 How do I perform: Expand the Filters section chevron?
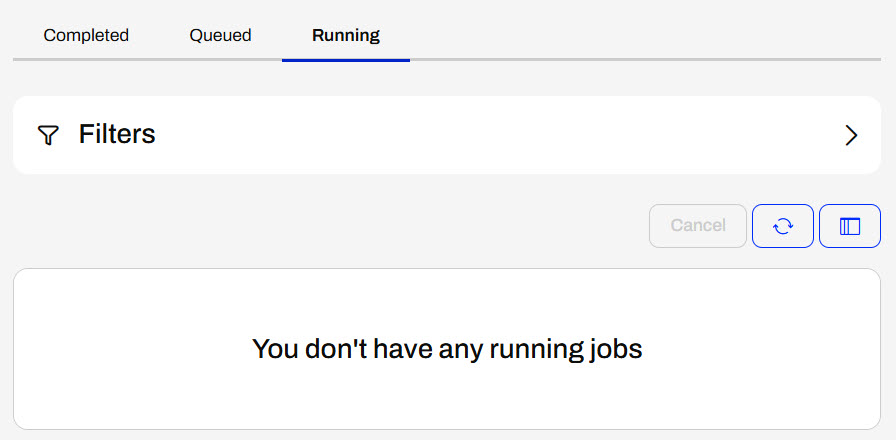851,136
